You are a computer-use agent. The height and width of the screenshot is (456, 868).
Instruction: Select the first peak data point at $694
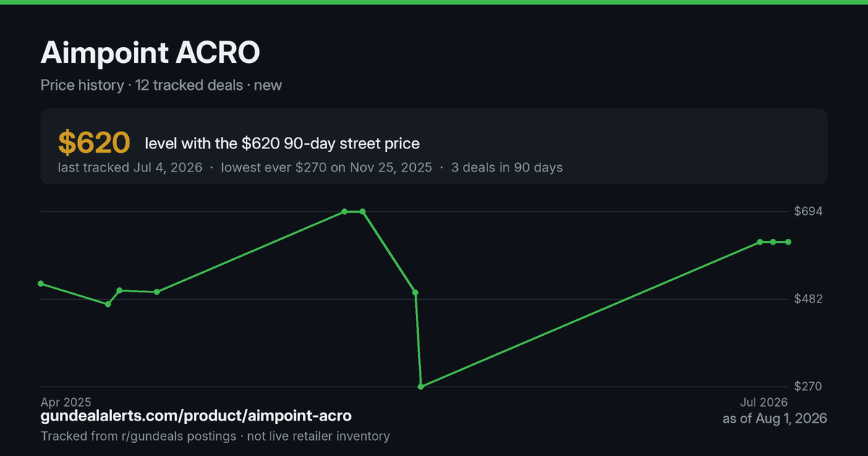[344, 211]
